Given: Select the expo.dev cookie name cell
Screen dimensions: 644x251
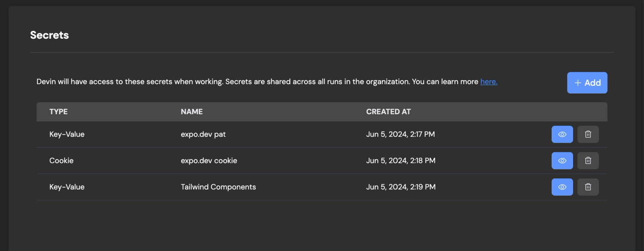Looking at the screenshot, I should 209,160.
